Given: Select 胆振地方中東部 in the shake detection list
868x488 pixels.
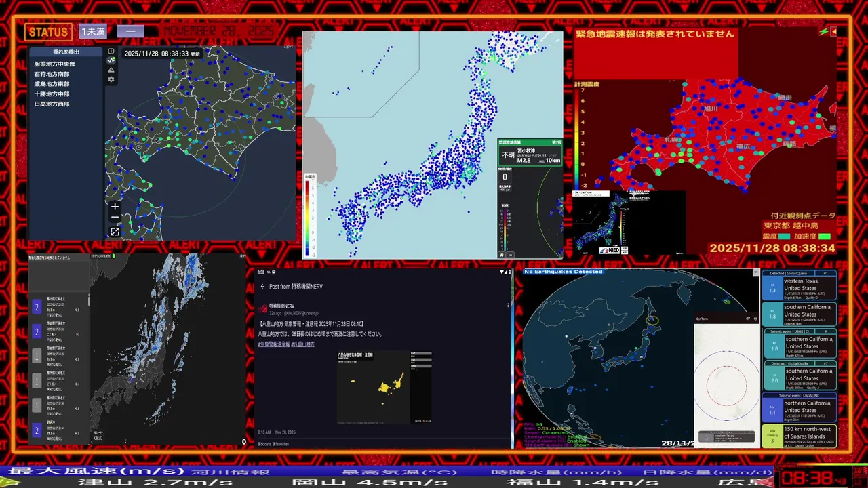Looking at the screenshot, I should (55, 64).
